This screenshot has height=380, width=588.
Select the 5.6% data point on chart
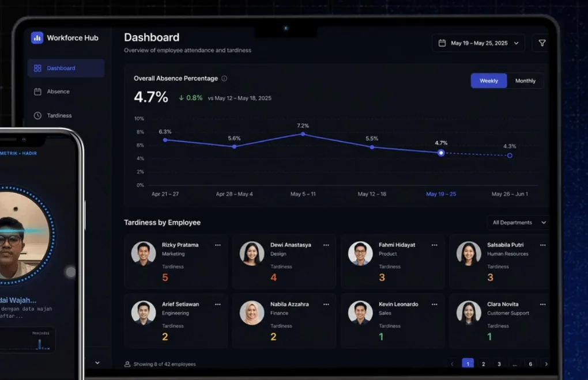[x=235, y=147]
